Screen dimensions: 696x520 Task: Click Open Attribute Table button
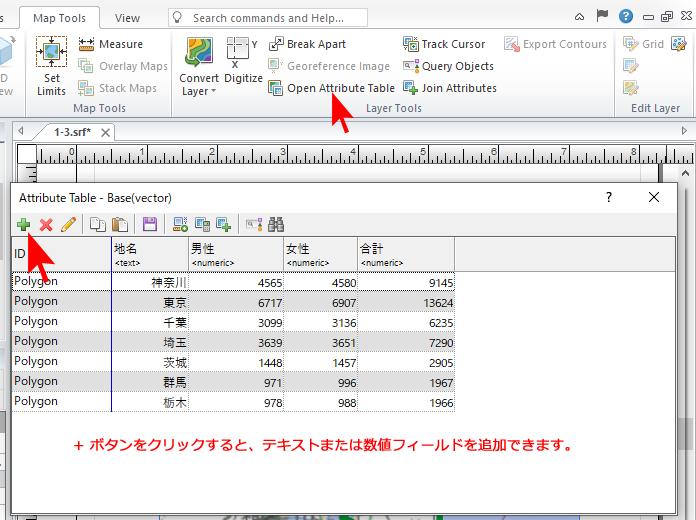pos(331,88)
